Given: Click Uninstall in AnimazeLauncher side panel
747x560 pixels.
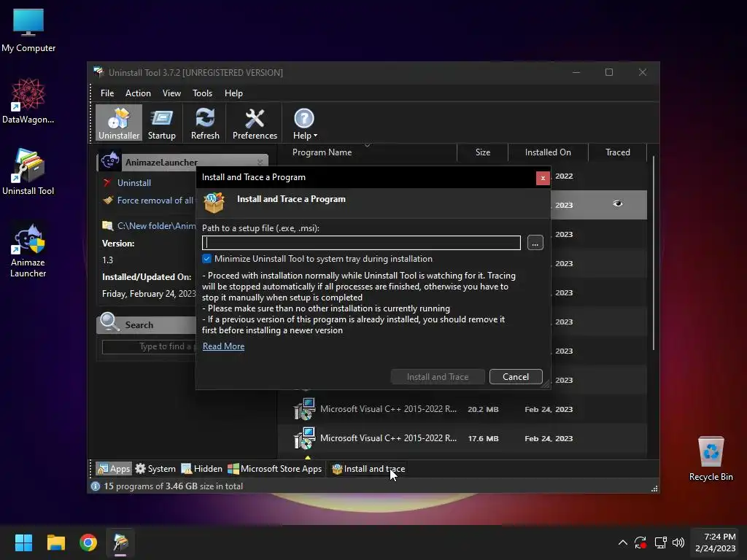Looking at the screenshot, I should (134, 183).
